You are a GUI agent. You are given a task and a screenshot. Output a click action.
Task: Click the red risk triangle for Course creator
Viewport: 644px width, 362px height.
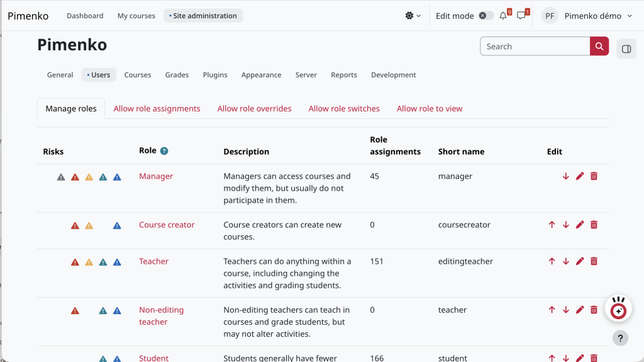(x=75, y=226)
